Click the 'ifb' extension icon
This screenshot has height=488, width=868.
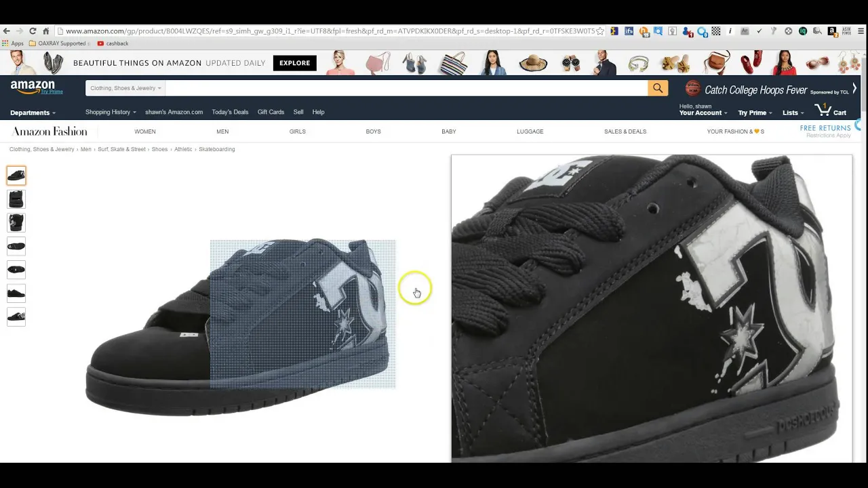629,31
